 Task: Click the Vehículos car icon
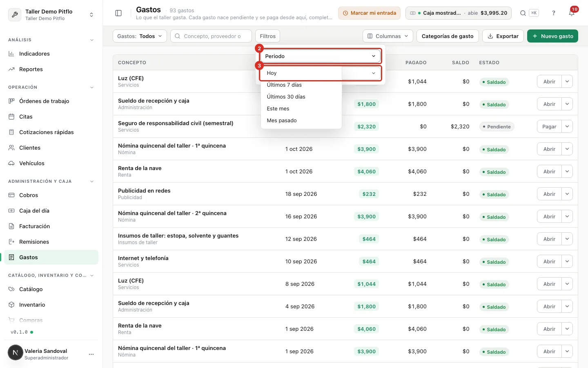(x=11, y=163)
